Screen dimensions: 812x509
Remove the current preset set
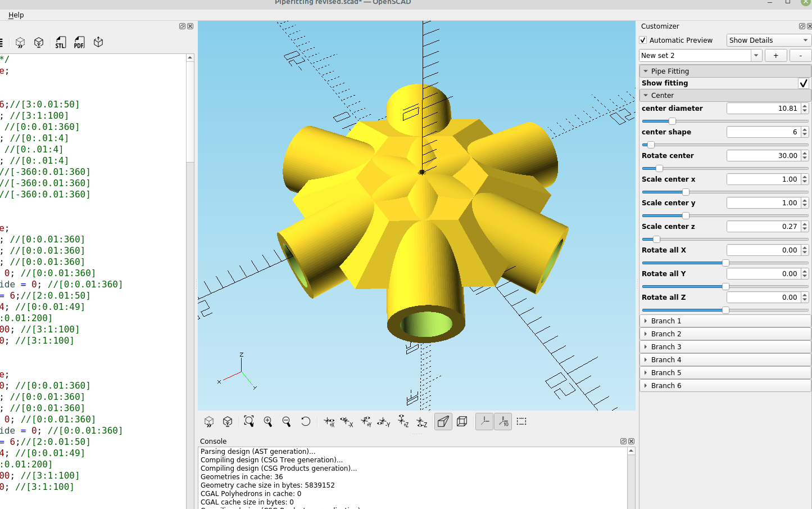pos(800,55)
